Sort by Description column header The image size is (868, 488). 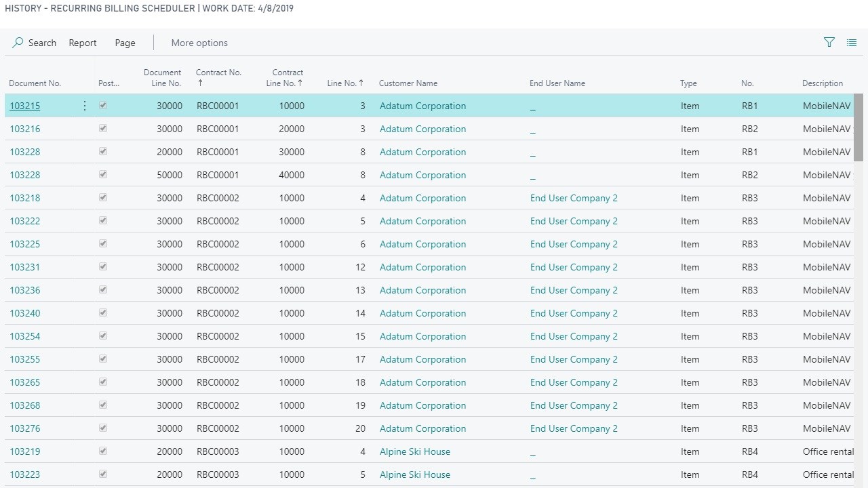823,83
